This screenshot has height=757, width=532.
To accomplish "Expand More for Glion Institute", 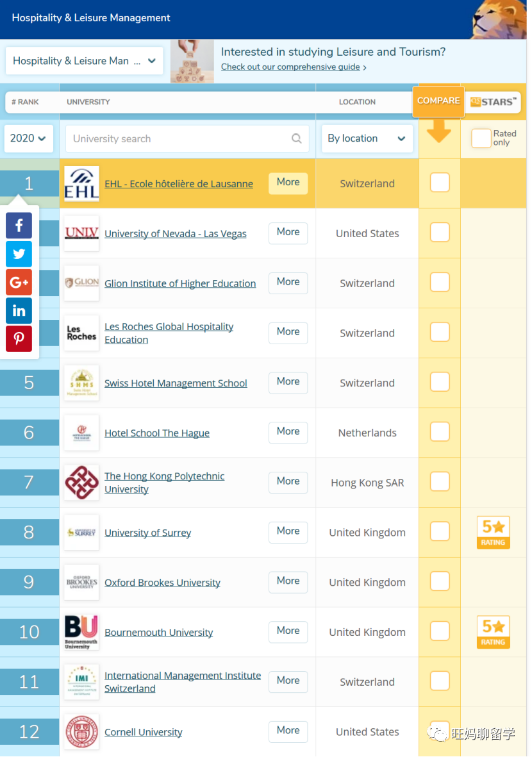I will pyautogui.click(x=288, y=282).
